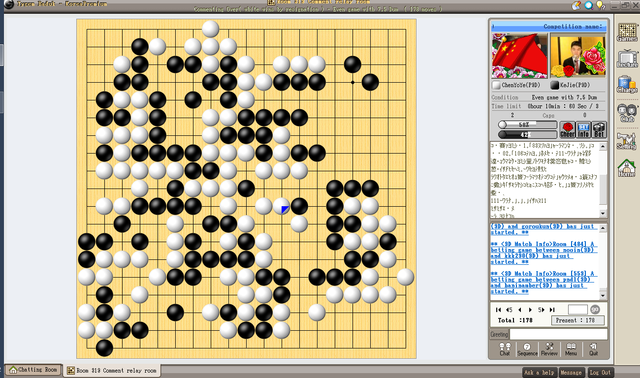This screenshot has height=378, width=640.
Task: Open the Menu book icon
Action: [571, 349]
